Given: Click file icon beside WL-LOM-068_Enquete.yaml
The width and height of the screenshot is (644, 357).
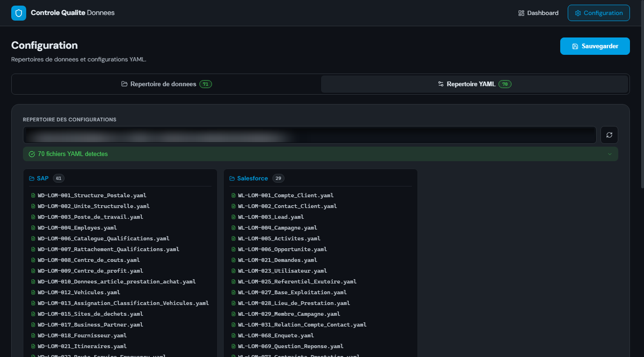Looking at the screenshot, I should point(234,335).
